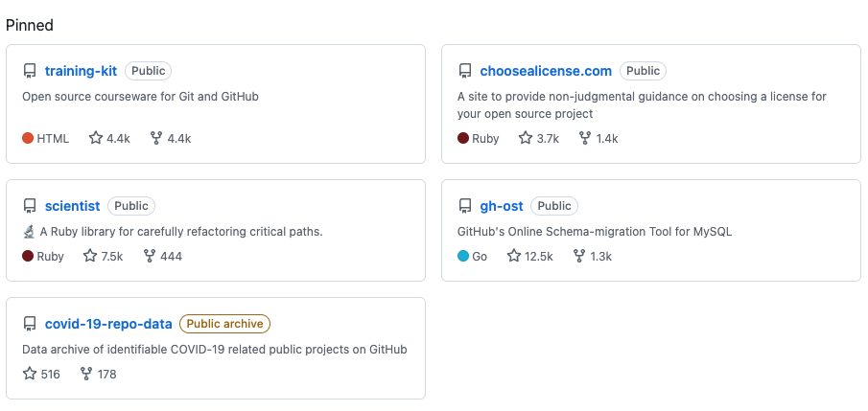The height and width of the screenshot is (411, 868).
Task: Open the choosealicense.com repository
Action: click(546, 71)
